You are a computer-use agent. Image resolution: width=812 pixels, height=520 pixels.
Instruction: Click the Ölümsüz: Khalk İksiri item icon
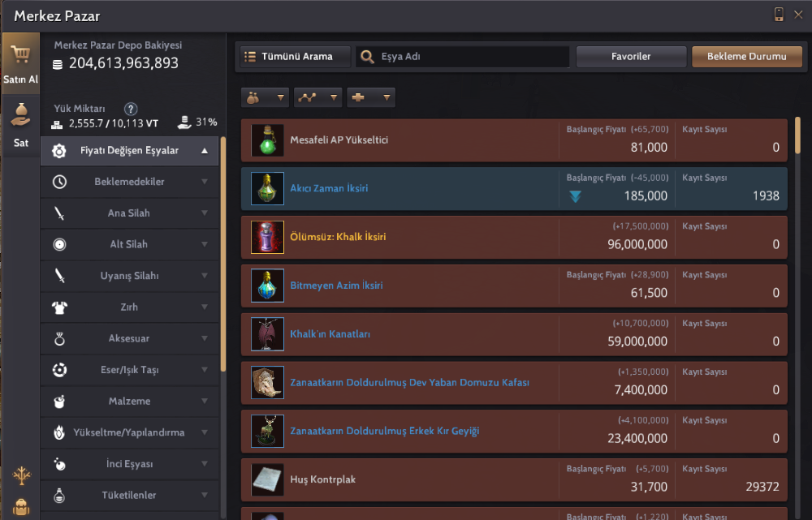coord(267,237)
